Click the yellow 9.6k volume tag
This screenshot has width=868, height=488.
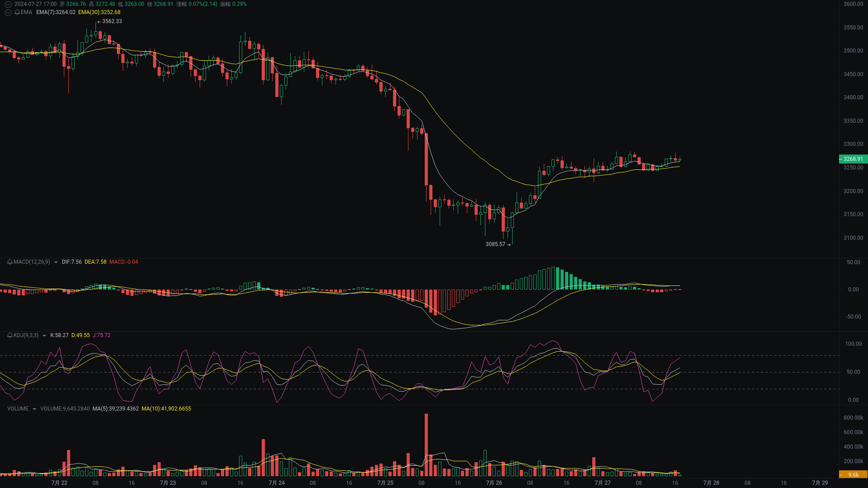click(853, 474)
